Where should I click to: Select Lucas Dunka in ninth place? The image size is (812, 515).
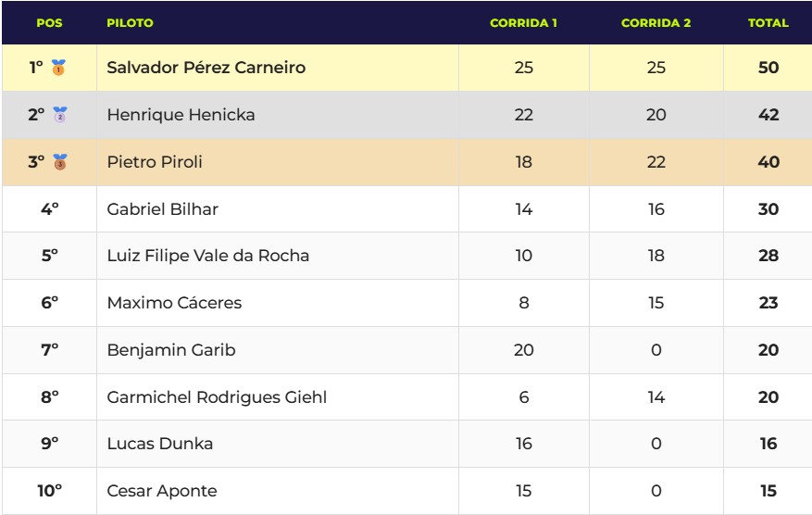point(160,444)
